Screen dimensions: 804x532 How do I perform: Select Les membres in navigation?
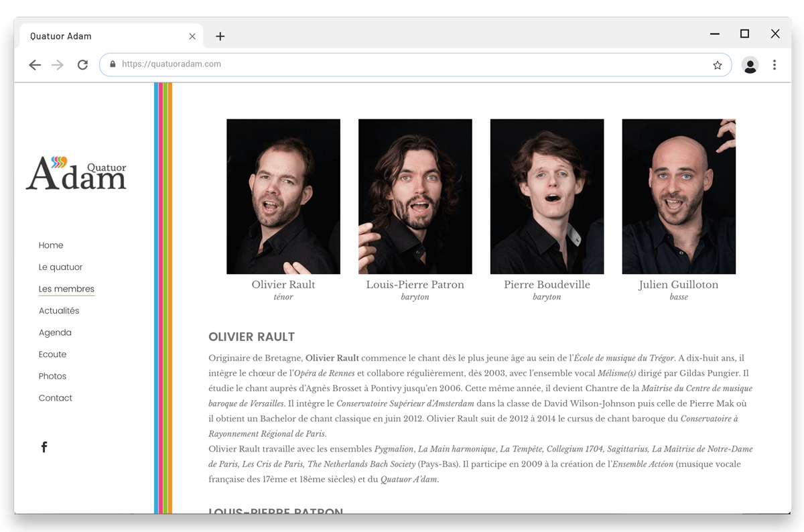point(66,289)
